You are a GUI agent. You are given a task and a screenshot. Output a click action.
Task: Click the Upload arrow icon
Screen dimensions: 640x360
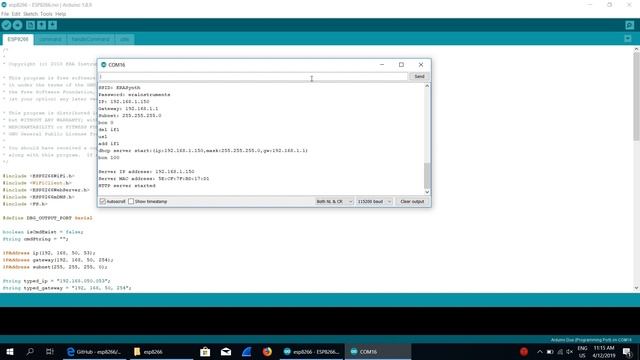18,25
